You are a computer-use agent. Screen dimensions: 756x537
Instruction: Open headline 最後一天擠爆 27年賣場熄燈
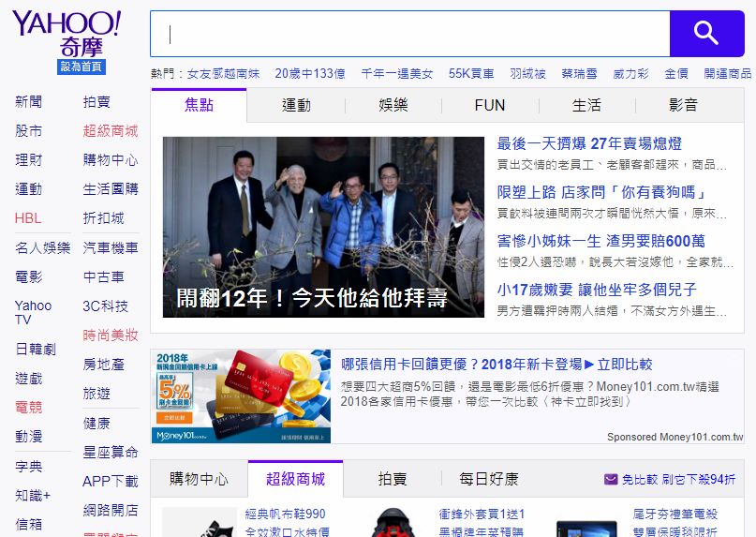click(589, 143)
